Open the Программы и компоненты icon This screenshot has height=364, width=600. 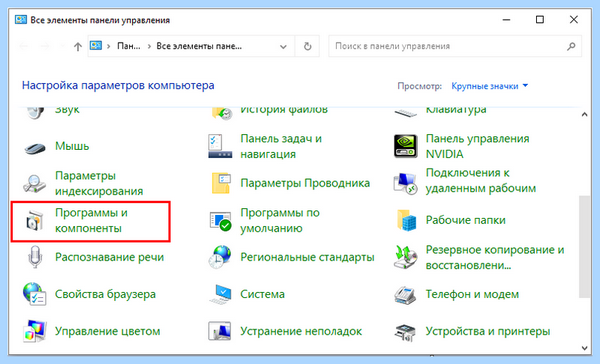coord(34,221)
